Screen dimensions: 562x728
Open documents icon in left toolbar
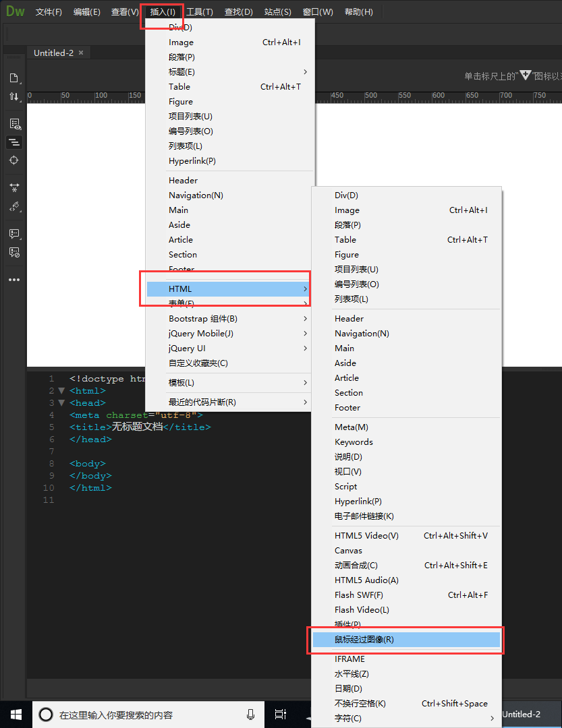pyautogui.click(x=14, y=78)
